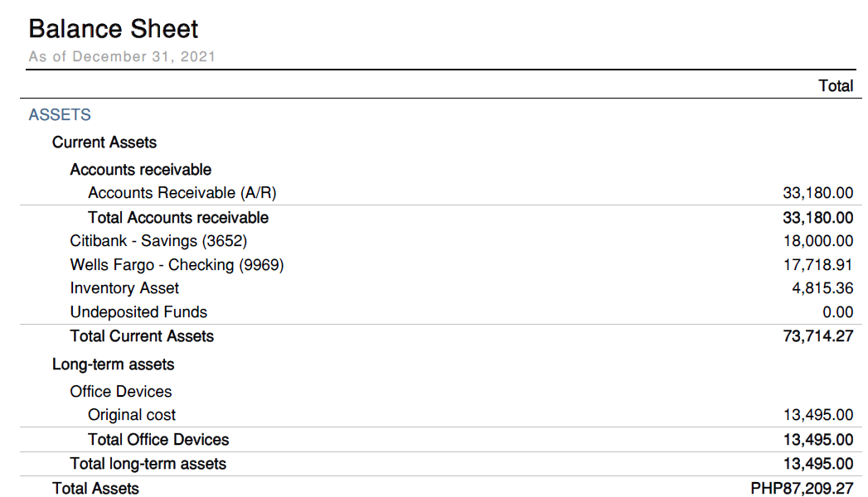Viewport: 868px width, 497px height.
Task: Select the Total Accounts receivable row label
Action: coord(178,218)
